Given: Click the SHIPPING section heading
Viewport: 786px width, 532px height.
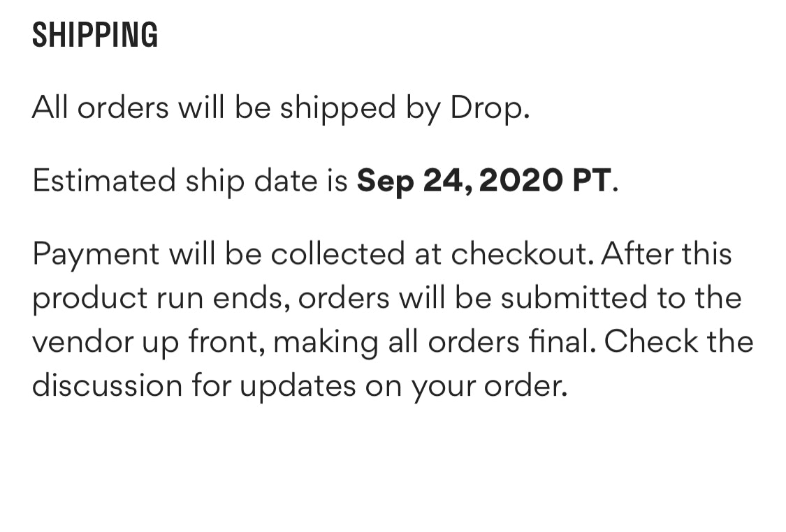Looking at the screenshot, I should 95,36.
